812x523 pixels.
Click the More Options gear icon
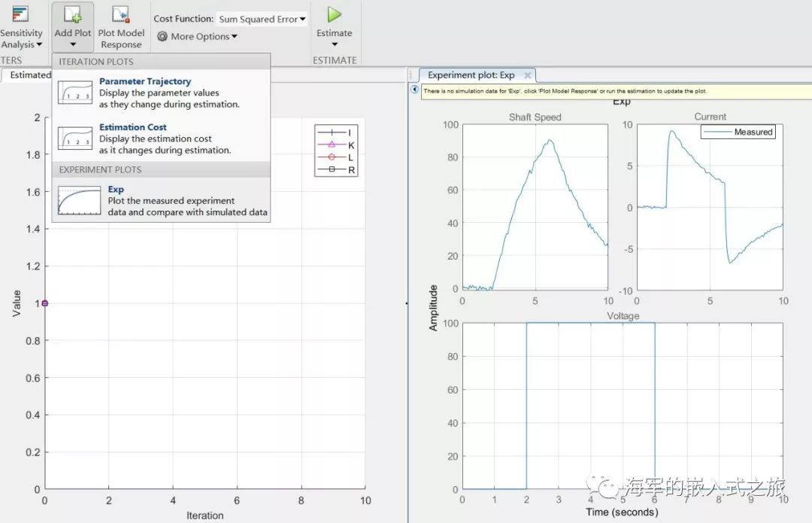coord(162,36)
